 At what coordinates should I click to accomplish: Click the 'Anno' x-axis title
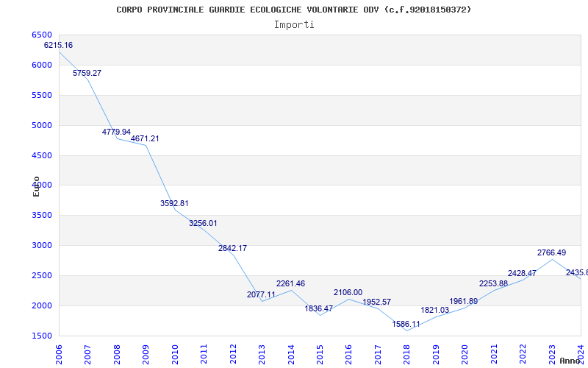point(570,361)
